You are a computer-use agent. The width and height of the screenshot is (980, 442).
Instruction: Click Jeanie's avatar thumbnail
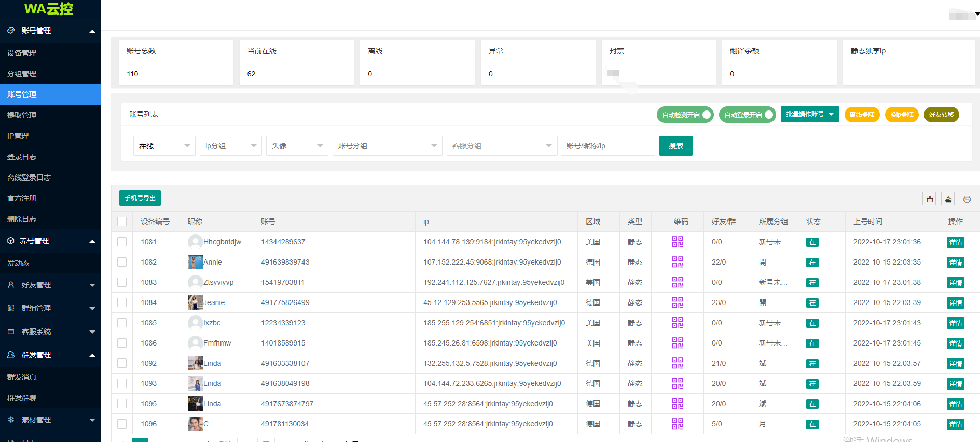point(195,302)
